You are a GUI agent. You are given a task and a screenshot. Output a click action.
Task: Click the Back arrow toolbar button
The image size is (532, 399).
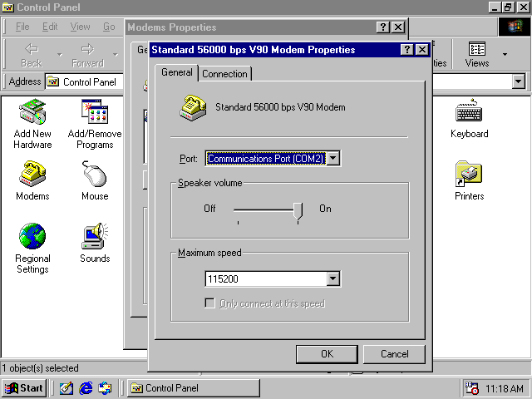click(32, 54)
